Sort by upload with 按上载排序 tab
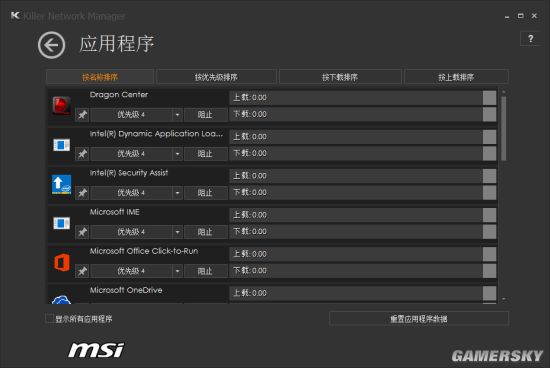 [456, 77]
